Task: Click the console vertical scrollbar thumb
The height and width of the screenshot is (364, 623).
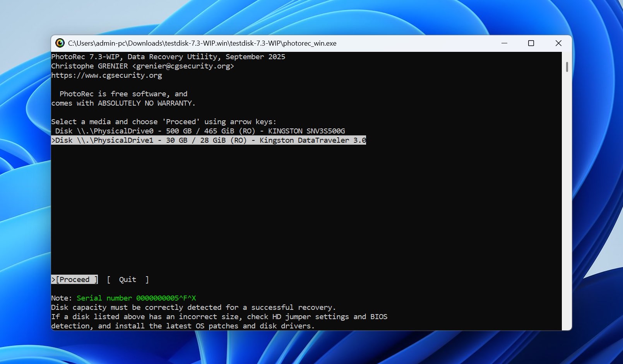Action: (x=567, y=67)
